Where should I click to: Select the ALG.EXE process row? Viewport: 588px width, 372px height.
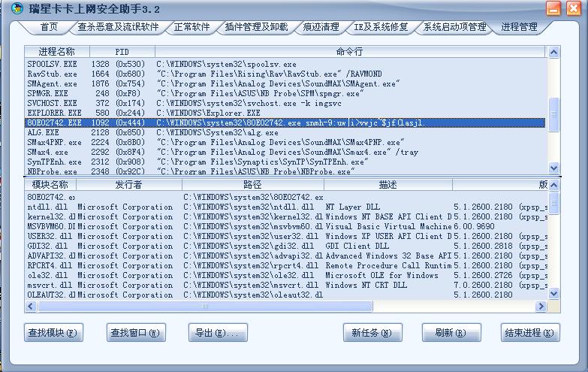[x=285, y=132]
